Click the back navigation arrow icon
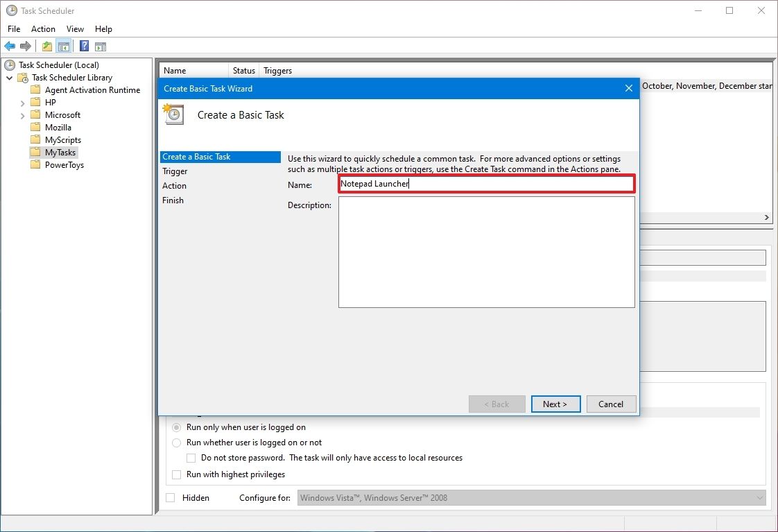 [x=10, y=46]
